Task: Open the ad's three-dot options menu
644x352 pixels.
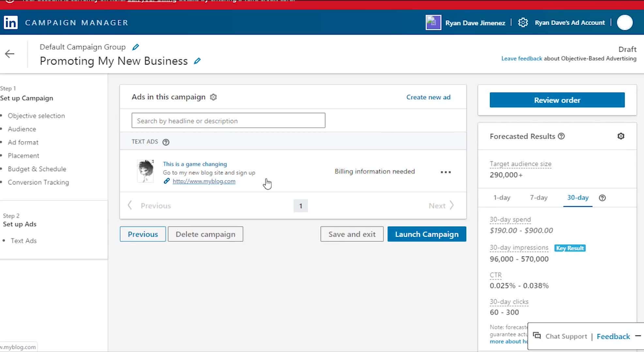Action: click(x=446, y=172)
